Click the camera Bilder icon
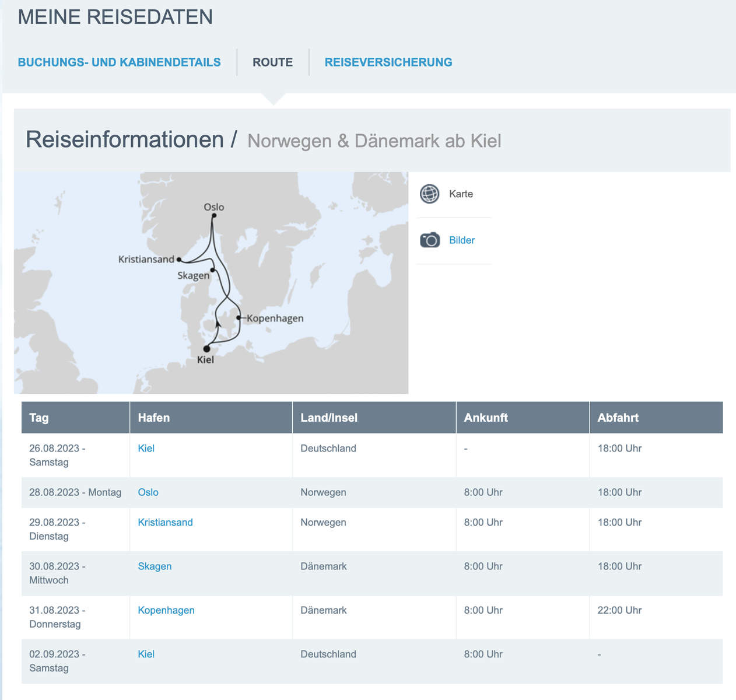 click(x=430, y=240)
